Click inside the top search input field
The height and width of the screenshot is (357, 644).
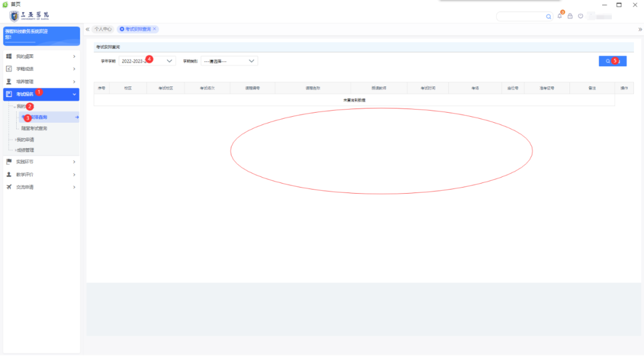click(x=521, y=17)
